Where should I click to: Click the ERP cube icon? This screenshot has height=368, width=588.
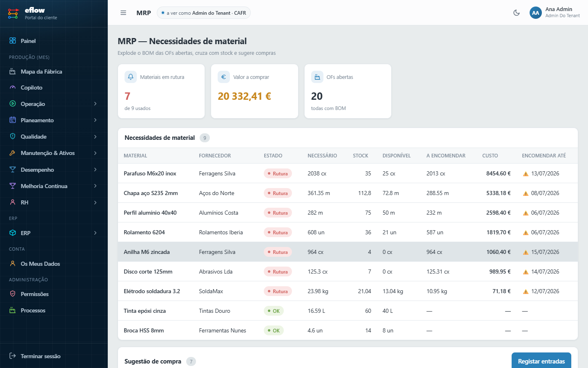coord(13,233)
